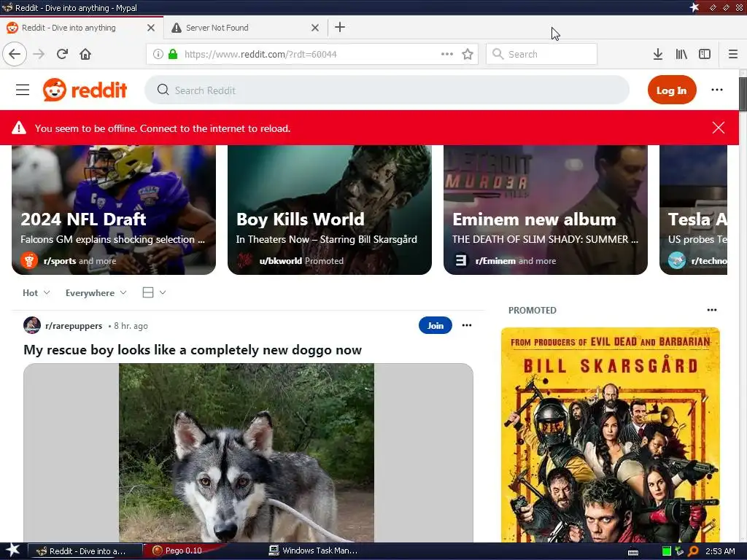Open the browser hamburger menu
This screenshot has height=560, width=747.
click(732, 54)
